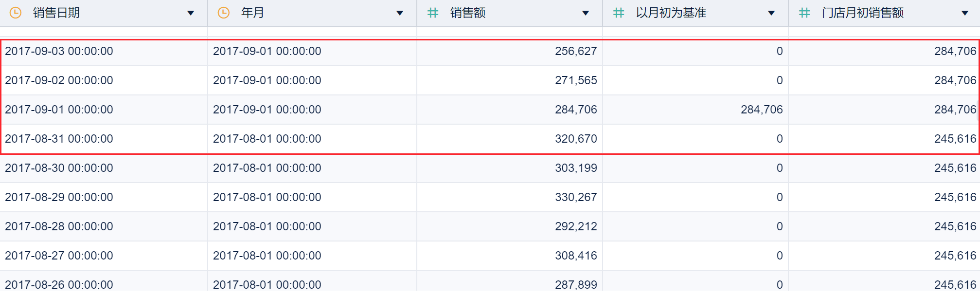Open the 门店月初销售额 column dropdown arrow
This screenshot has width=980, height=297.
point(965,13)
